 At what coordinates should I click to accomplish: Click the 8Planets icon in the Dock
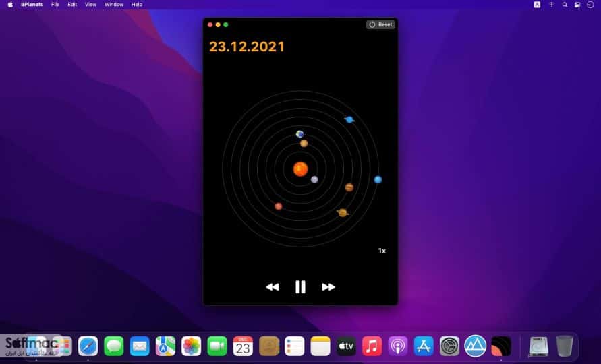point(501,346)
